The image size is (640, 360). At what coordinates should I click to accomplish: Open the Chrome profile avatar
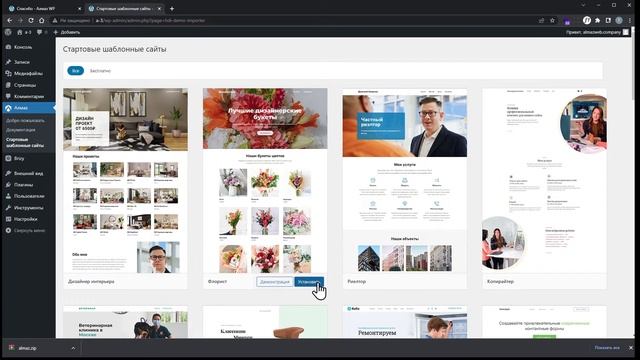[x=619, y=20]
